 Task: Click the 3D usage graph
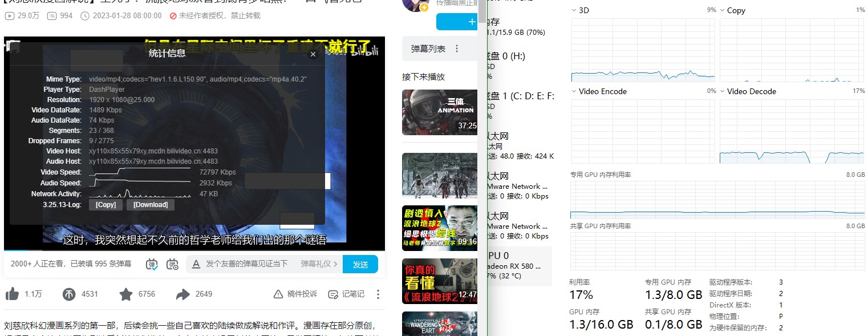coord(643,50)
